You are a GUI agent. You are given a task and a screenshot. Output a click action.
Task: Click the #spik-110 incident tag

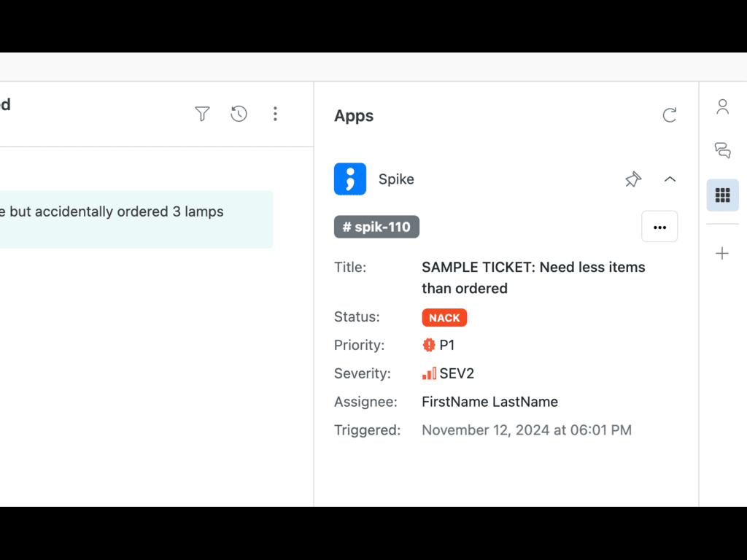[x=376, y=227]
